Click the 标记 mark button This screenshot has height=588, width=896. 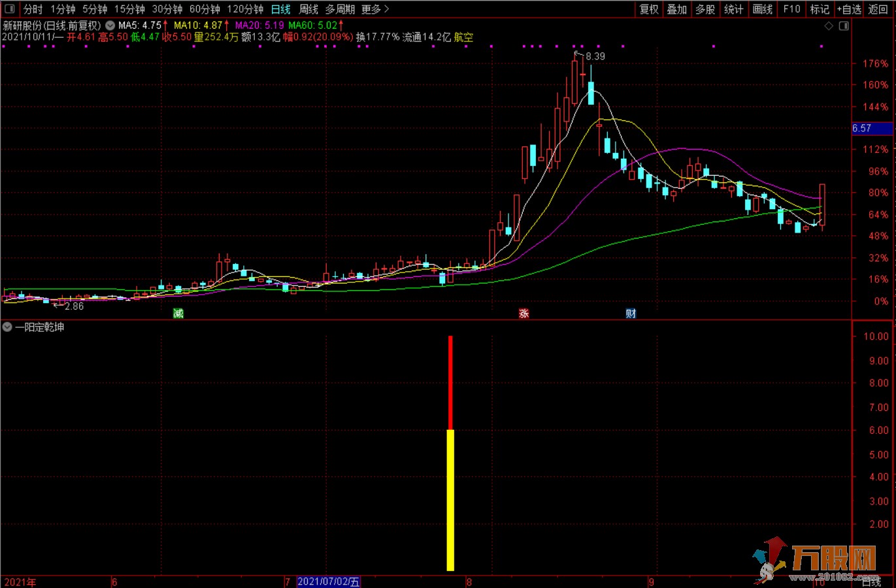(x=820, y=9)
